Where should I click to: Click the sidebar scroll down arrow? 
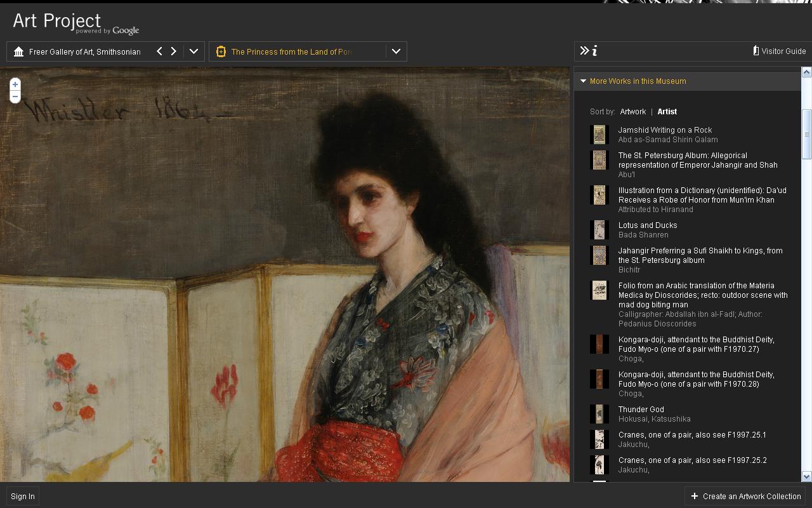pos(807,477)
